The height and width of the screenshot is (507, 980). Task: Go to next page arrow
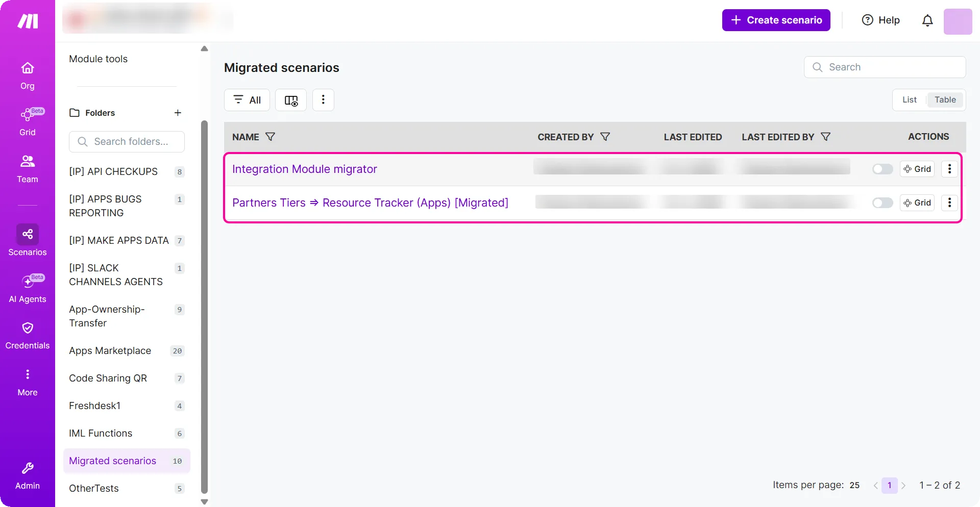point(903,486)
